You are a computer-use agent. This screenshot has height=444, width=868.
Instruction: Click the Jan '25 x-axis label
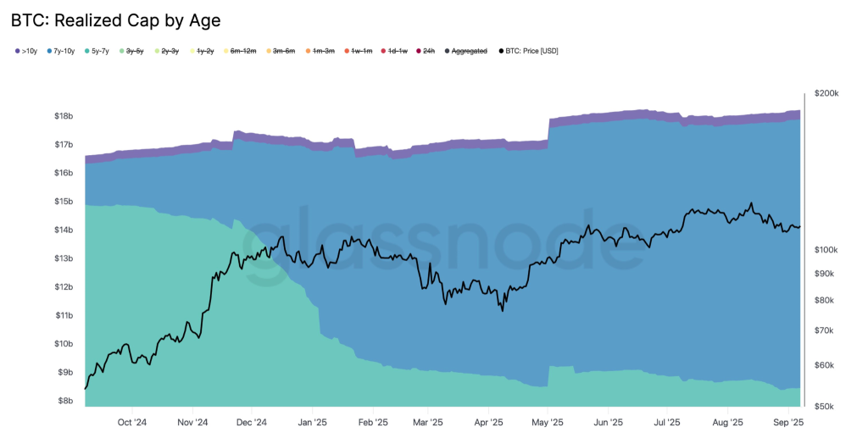point(313,421)
